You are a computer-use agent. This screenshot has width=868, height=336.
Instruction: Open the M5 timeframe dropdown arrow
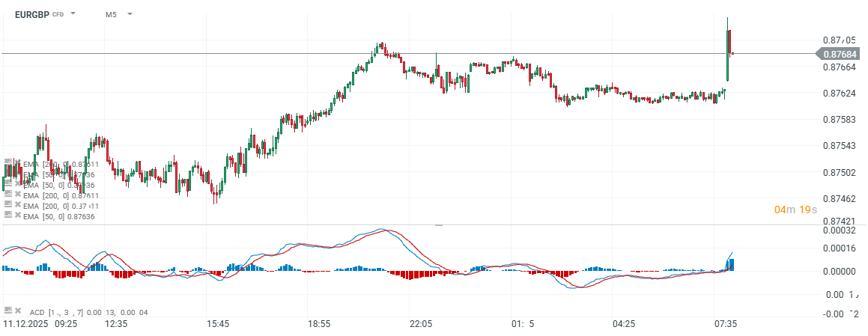(130, 13)
